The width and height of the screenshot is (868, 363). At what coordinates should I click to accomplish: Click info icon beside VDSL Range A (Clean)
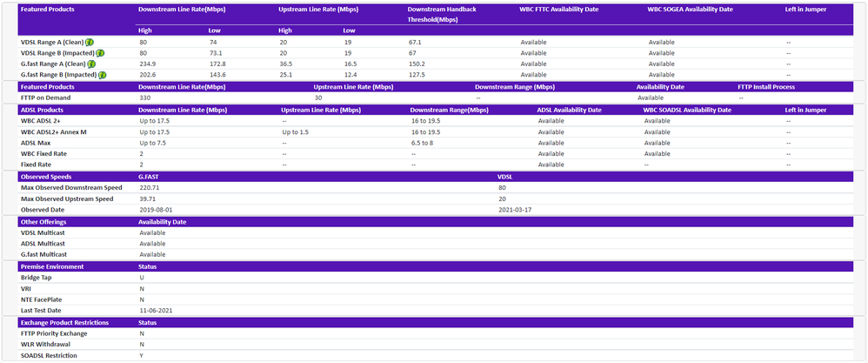point(90,42)
